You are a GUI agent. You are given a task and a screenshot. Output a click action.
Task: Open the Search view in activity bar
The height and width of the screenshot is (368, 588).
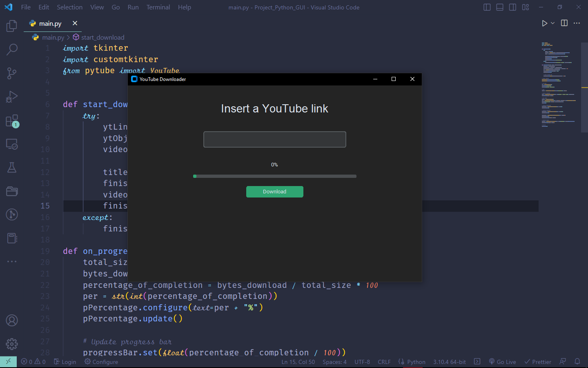[x=12, y=49]
